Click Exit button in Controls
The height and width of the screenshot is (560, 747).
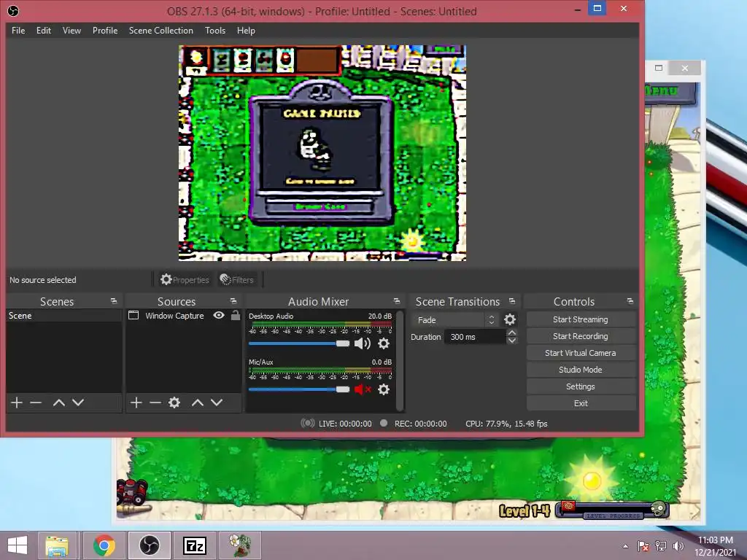pyautogui.click(x=581, y=403)
